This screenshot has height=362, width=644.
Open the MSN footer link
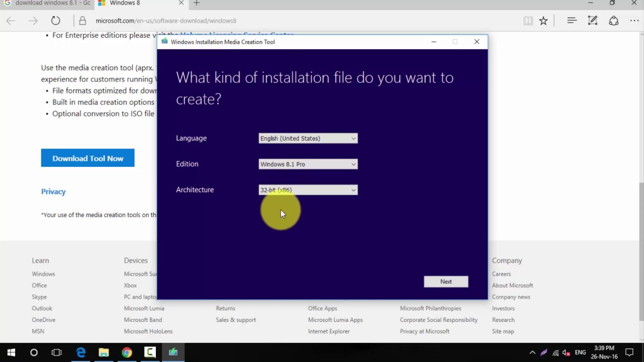tap(38, 331)
